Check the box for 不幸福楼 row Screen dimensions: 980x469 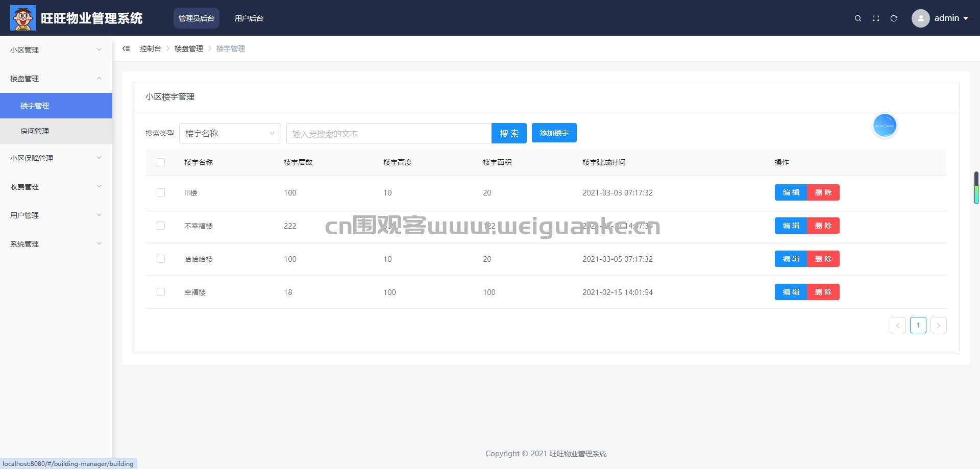pos(161,226)
